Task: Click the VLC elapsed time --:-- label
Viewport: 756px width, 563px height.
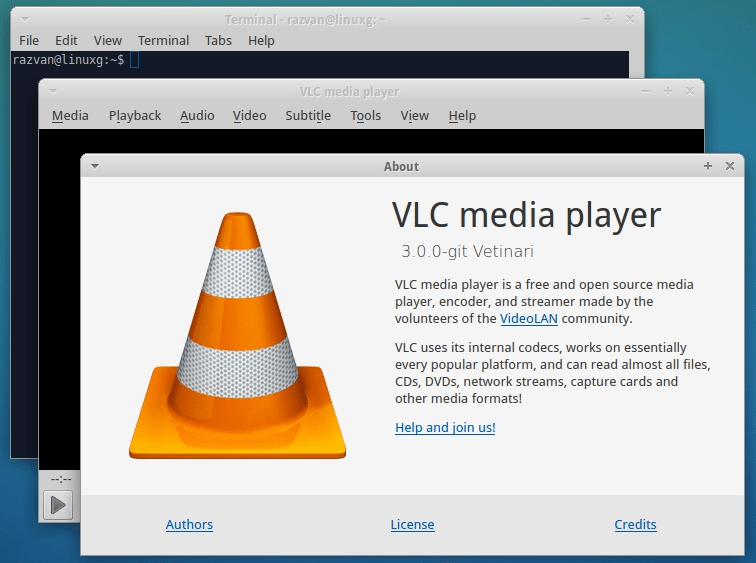Action: pos(61,479)
